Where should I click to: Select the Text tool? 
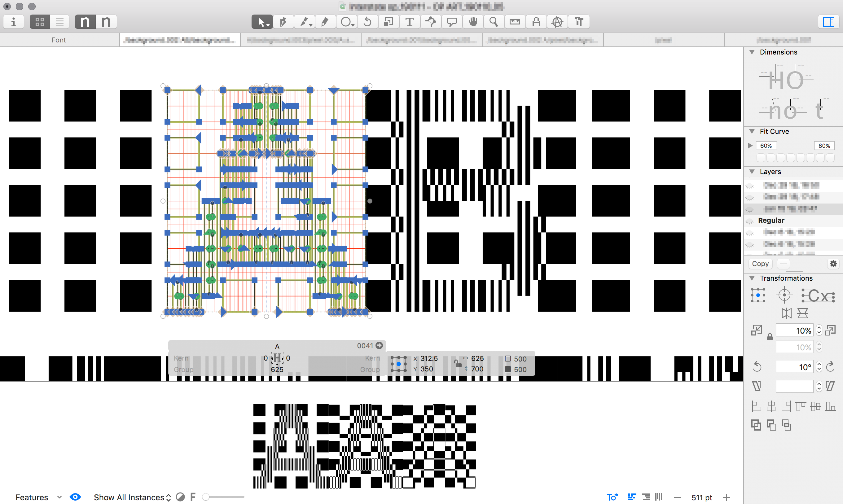(410, 22)
